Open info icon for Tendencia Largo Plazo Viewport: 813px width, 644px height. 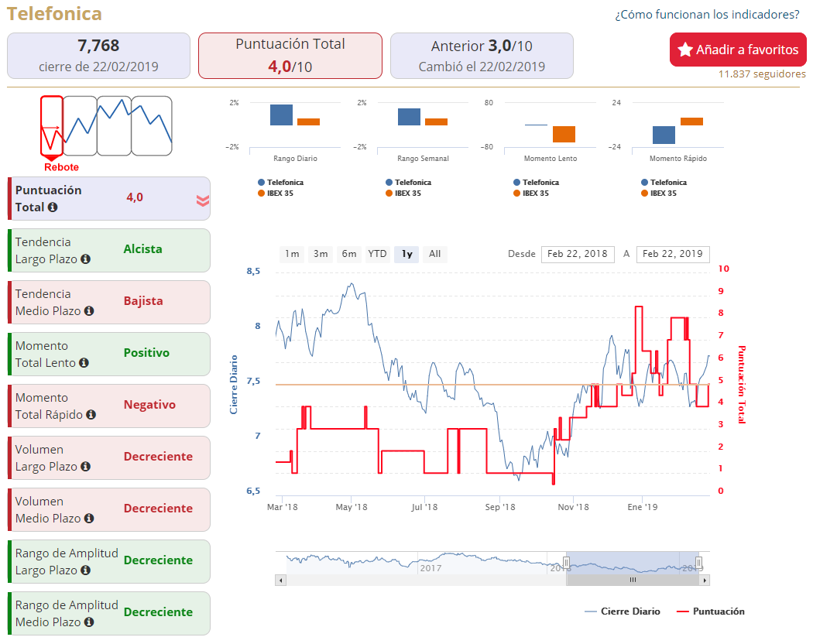(85, 259)
